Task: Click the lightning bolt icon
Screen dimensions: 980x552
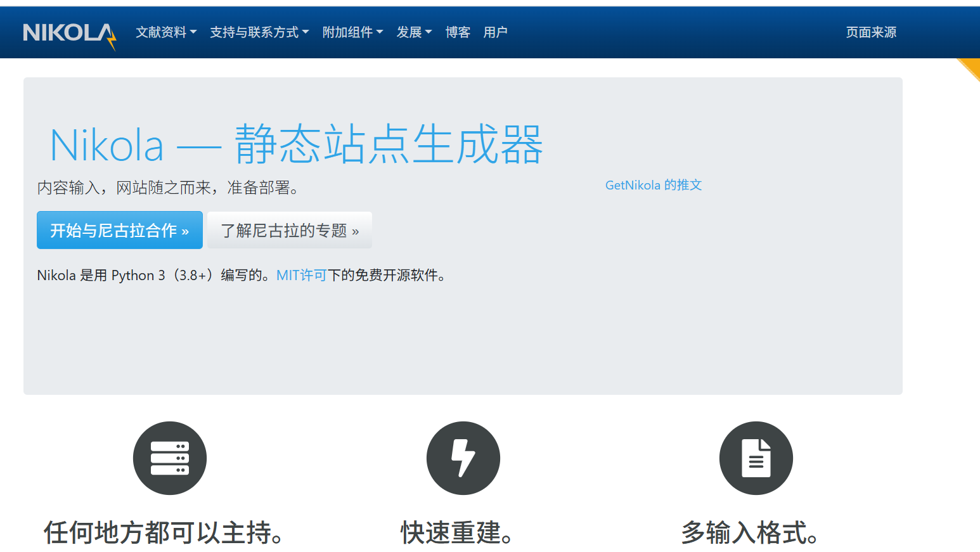Action: (463, 458)
